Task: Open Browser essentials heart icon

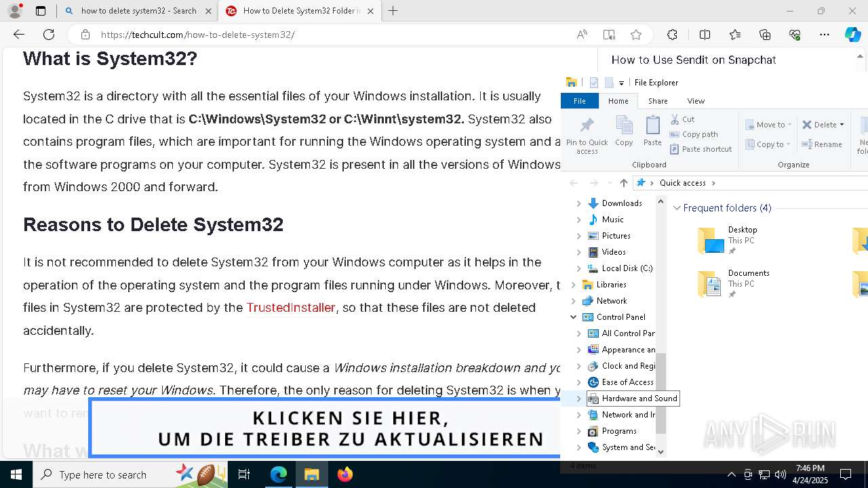Action: (x=795, y=35)
